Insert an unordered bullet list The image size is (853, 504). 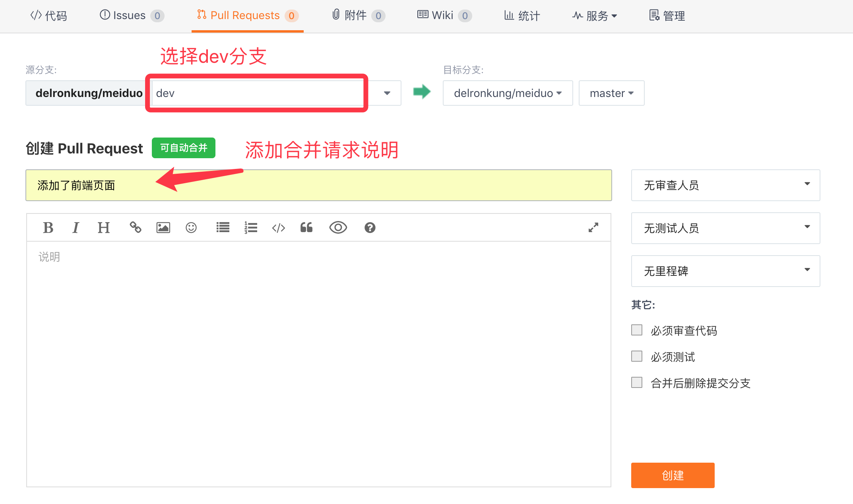(223, 228)
